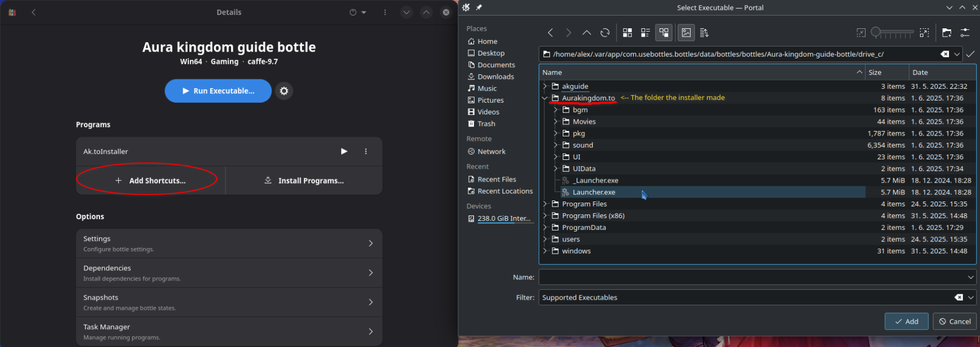Pin the Select Executable dialog on all desktops
This screenshot has height=347, width=980.
(479, 7)
